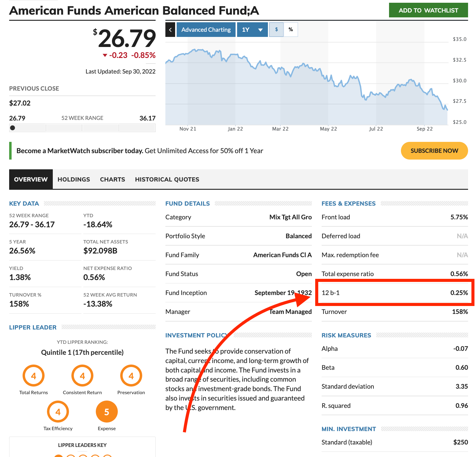Click the previous close value $27.02
The width and height of the screenshot is (476, 457).
(x=20, y=103)
